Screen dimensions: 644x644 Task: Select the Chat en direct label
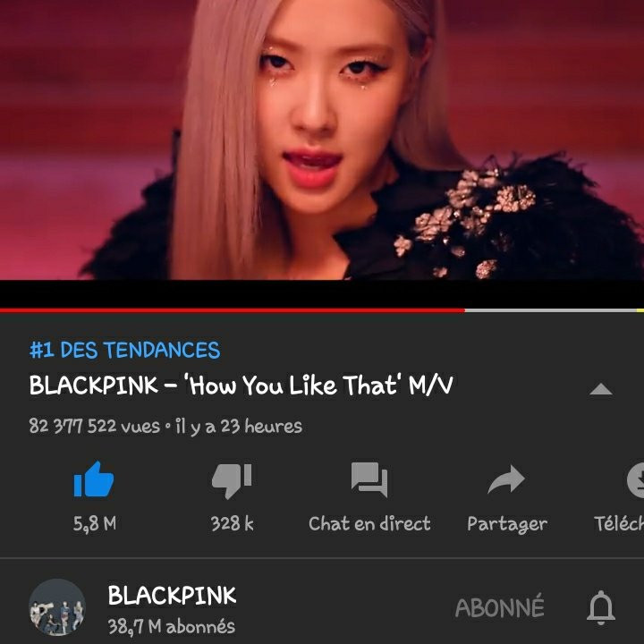(369, 523)
